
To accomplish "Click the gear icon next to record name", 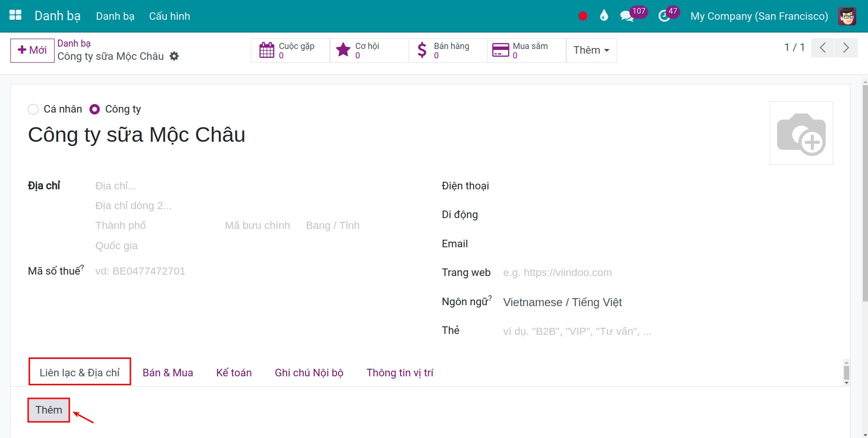I will (x=174, y=56).
